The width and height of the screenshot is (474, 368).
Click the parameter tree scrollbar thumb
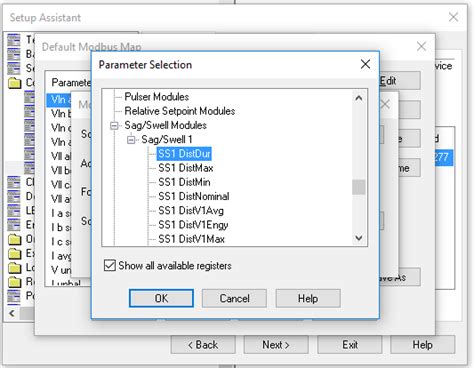[359, 187]
